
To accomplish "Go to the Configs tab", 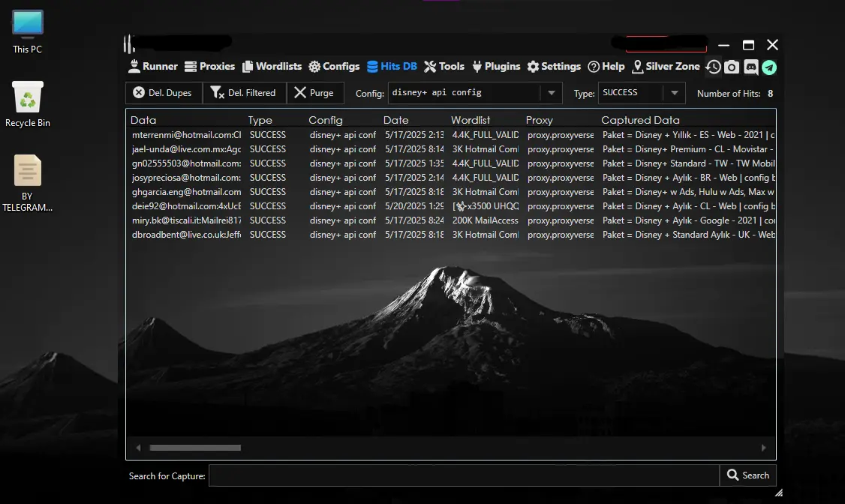I will 334,66.
